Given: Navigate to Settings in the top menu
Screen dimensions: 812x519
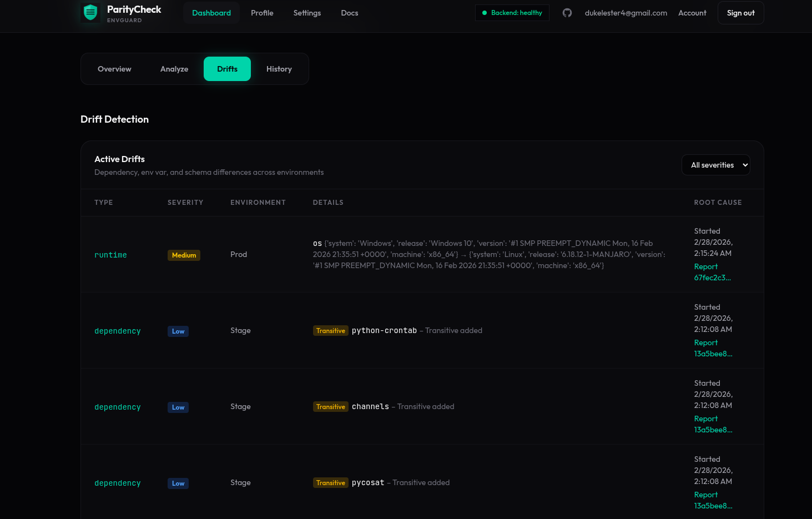Looking at the screenshot, I should pos(307,13).
